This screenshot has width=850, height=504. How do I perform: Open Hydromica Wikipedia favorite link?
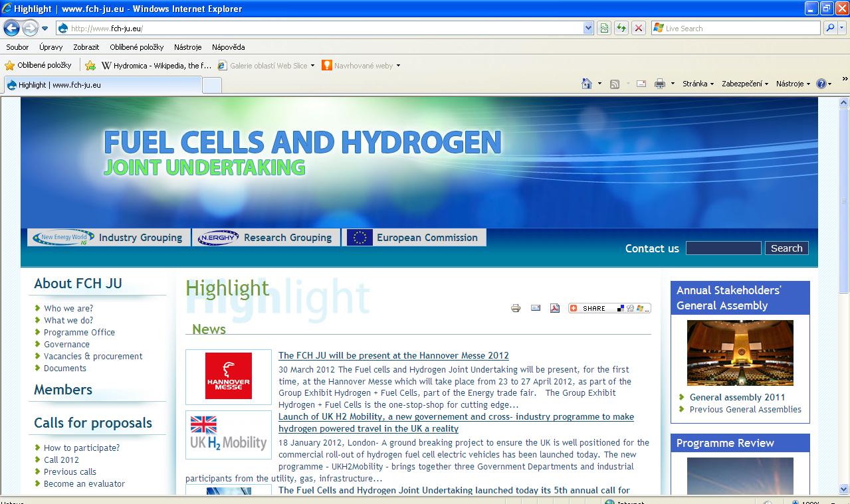(156, 66)
